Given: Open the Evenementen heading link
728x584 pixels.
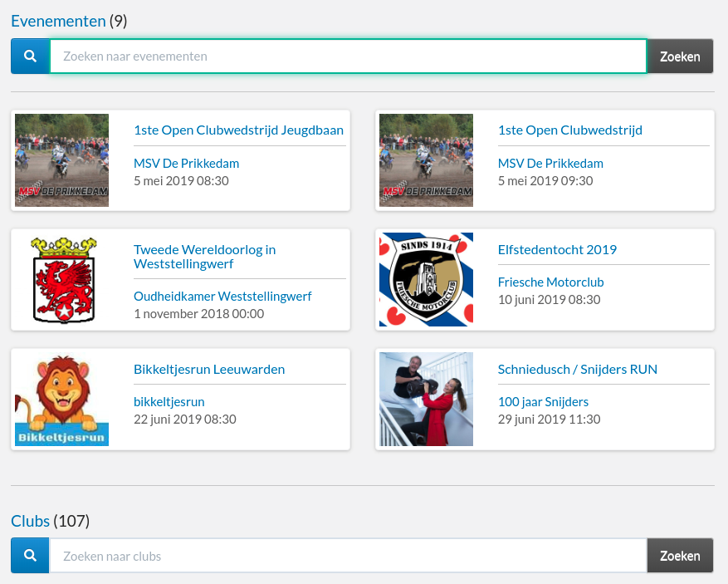Looking at the screenshot, I should coord(58,21).
